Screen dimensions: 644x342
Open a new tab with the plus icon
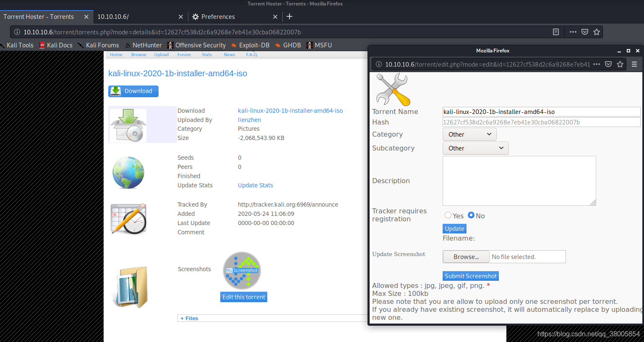[289, 16]
